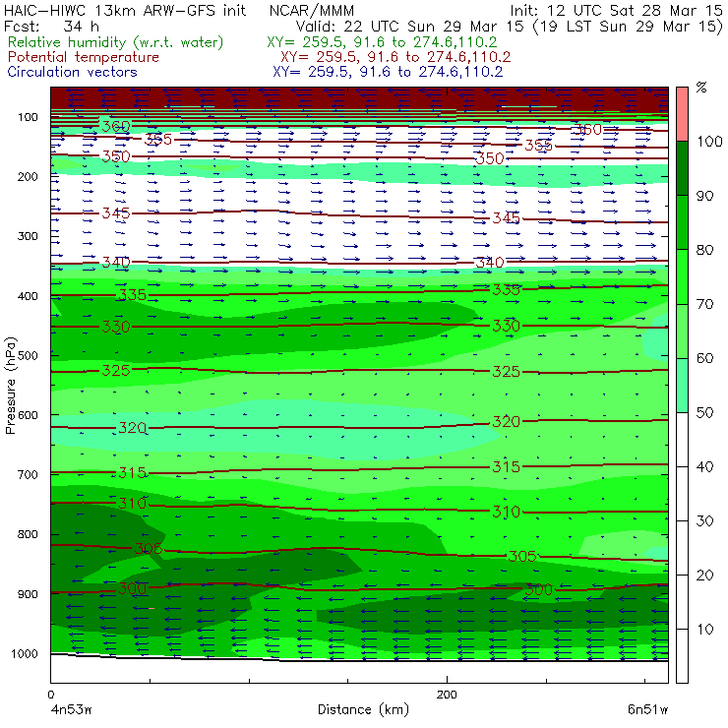Click the 'HAIC-HIWC 13km ARW-GFS init' title
This screenshot has height=728, width=728.
click(x=125, y=10)
